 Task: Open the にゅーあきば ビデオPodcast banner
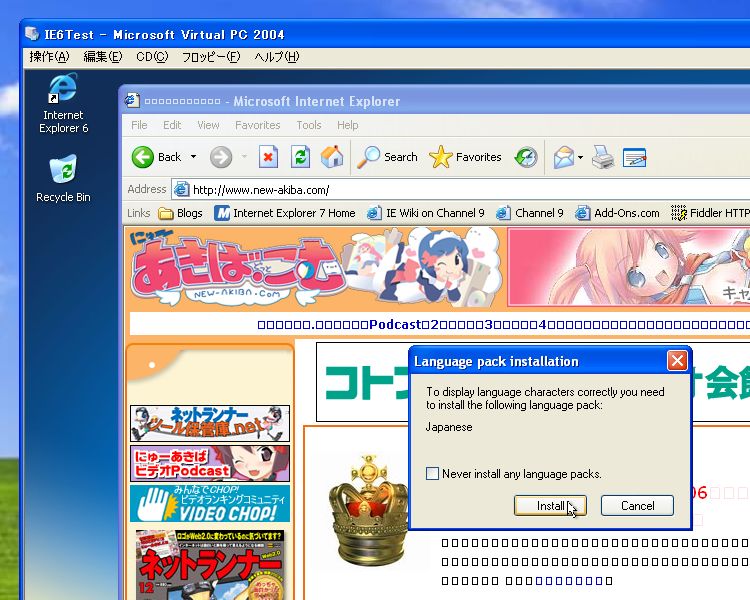(x=210, y=464)
